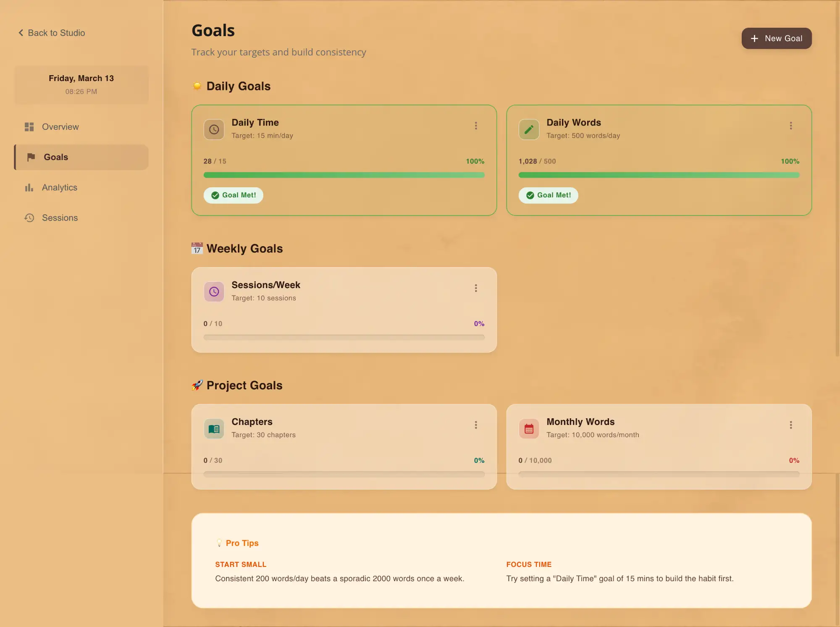Click the flag icon beside Goals
The height and width of the screenshot is (627, 840).
(x=31, y=157)
